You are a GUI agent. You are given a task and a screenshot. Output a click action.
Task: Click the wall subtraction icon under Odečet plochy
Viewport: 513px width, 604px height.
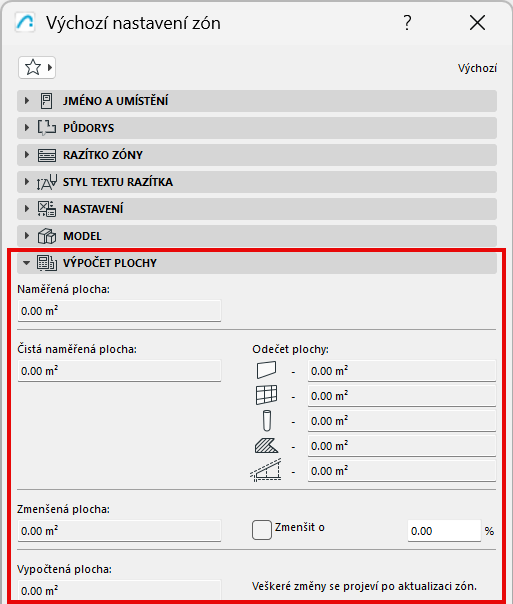[266, 370]
